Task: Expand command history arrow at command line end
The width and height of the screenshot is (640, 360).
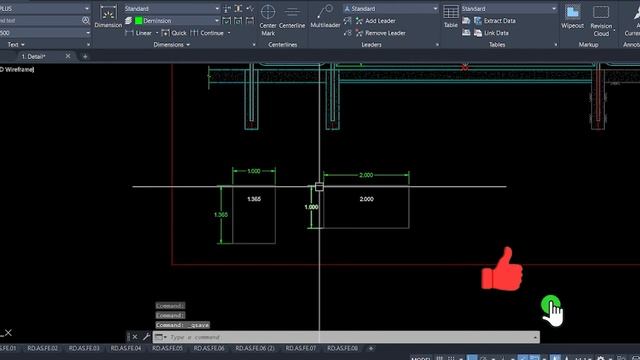Action: pyautogui.click(x=535, y=337)
